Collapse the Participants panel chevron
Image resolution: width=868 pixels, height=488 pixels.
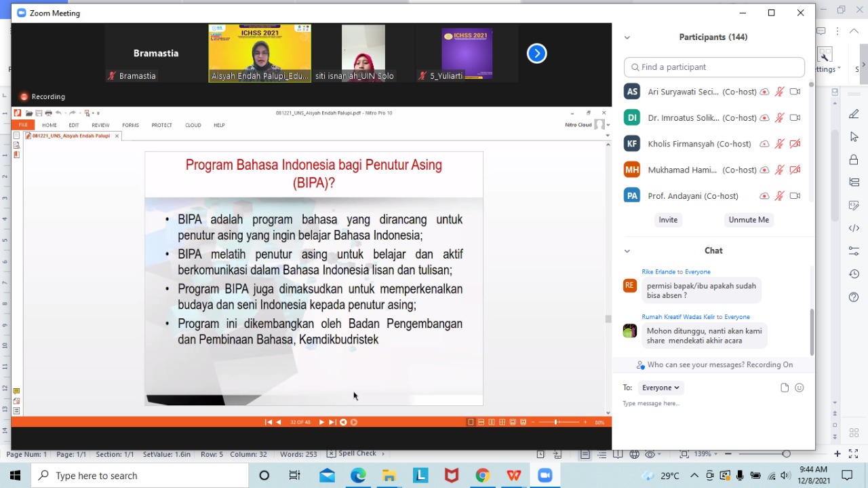[x=627, y=38]
